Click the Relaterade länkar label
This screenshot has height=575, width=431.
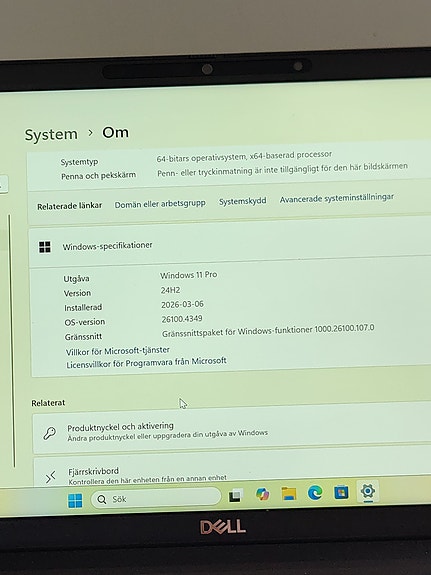click(x=70, y=206)
